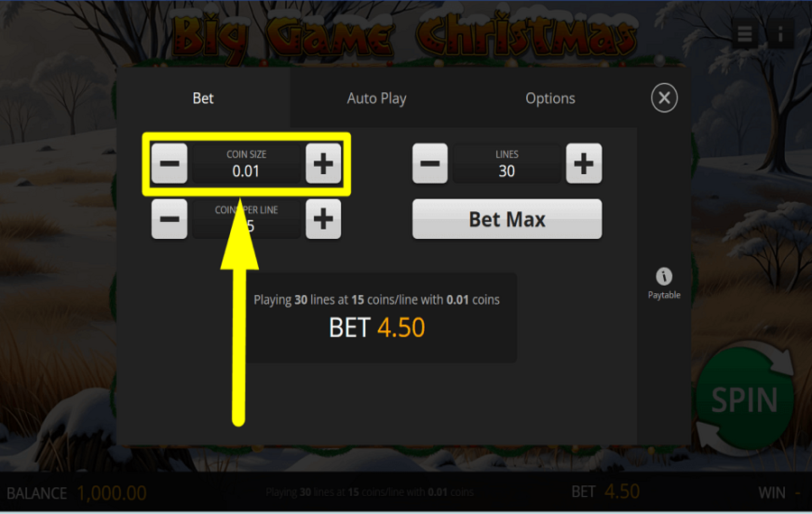Close the bet settings dialog
The height and width of the screenshot is (514, 812).
tap(664, 97)
